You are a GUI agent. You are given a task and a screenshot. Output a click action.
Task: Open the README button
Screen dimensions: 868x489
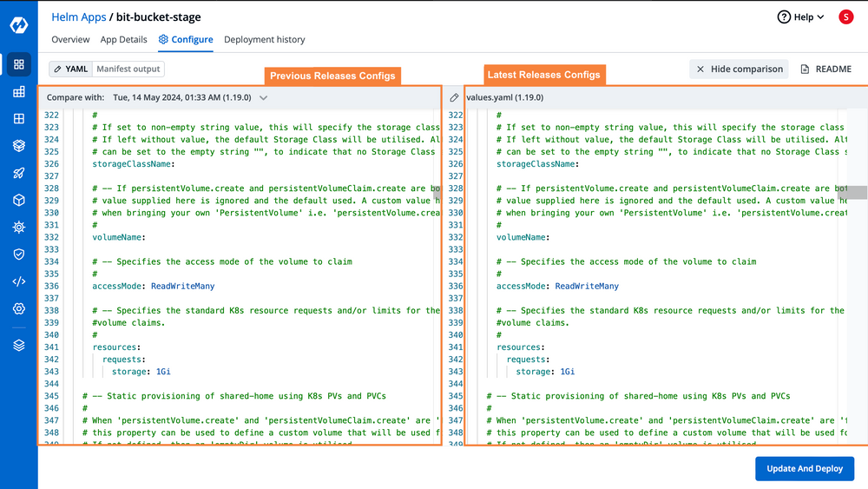point(825,69)
